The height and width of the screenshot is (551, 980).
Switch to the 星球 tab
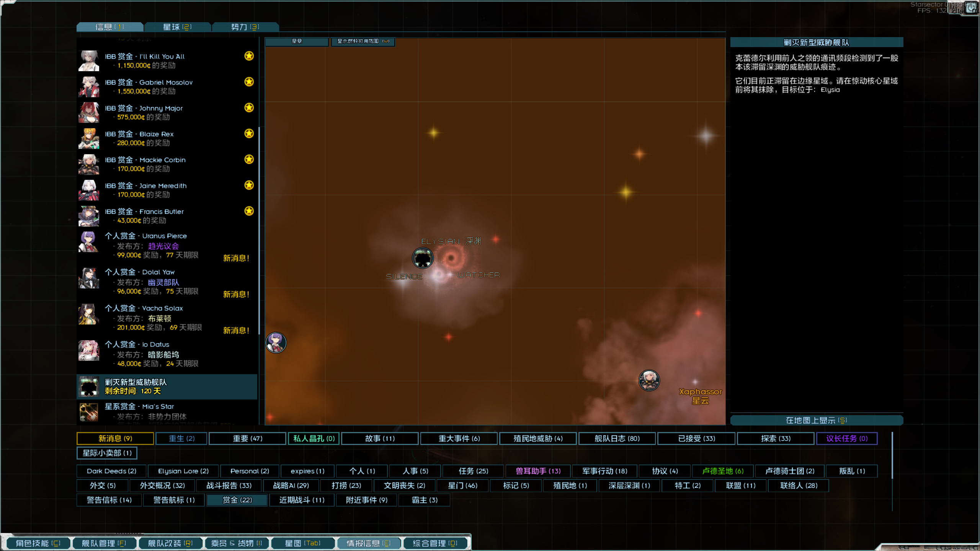pyautogui.click(x=177, y=27)
